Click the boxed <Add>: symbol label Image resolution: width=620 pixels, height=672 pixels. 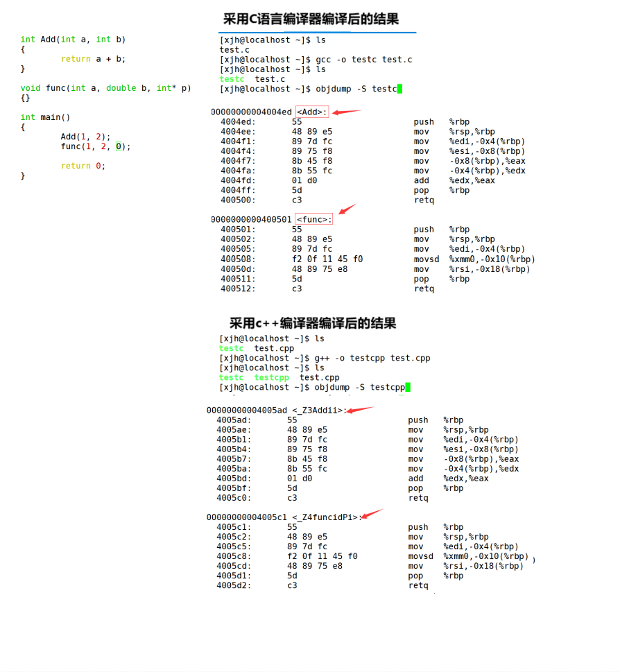click(312, 112)
